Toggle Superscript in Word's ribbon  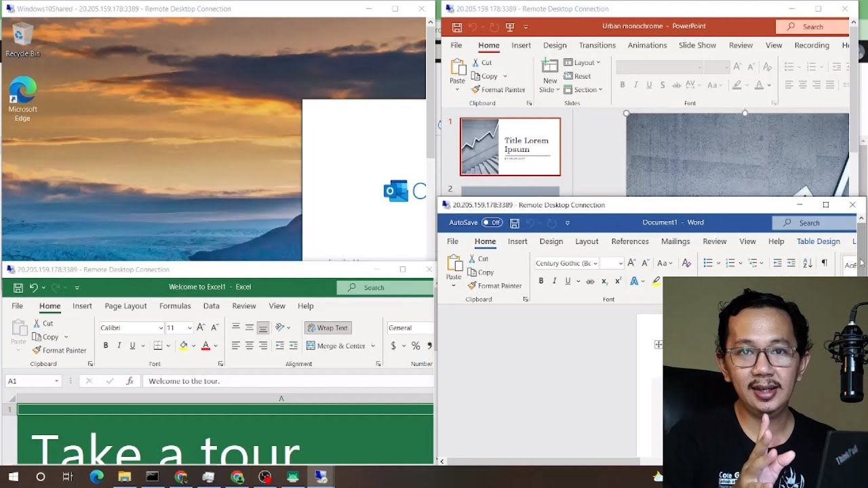coord(618,281)
